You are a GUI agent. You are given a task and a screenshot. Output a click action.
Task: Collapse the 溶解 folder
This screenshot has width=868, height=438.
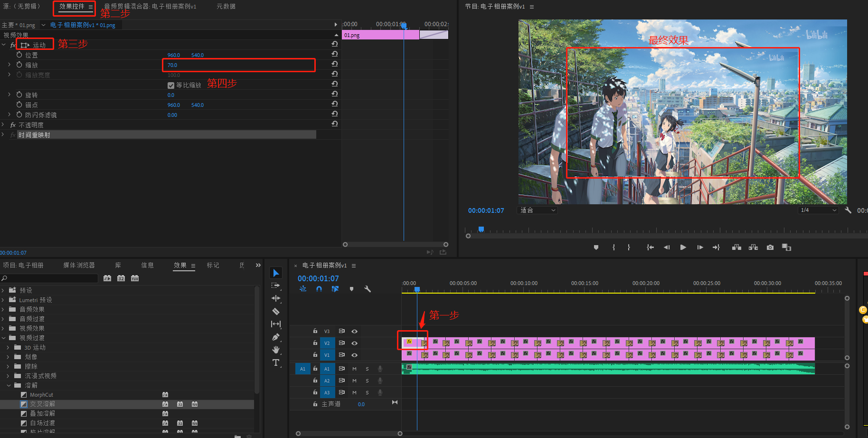9,385
